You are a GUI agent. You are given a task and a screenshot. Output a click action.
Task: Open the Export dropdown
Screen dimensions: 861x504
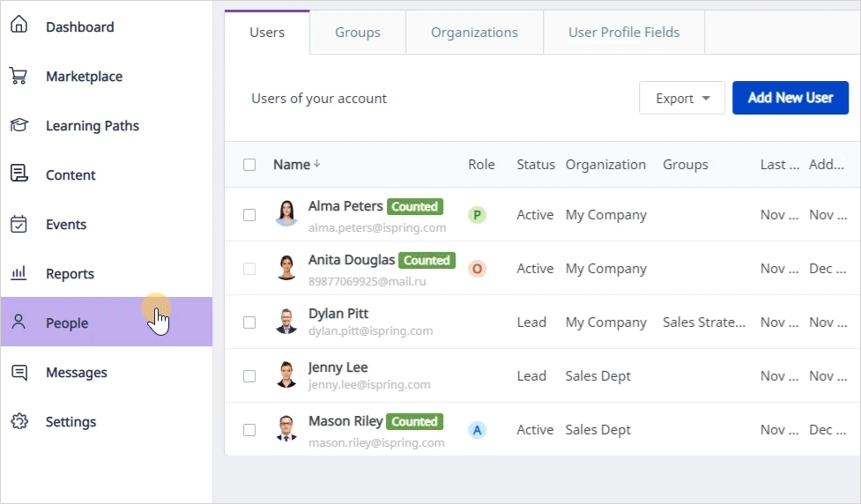click(682, 99)
